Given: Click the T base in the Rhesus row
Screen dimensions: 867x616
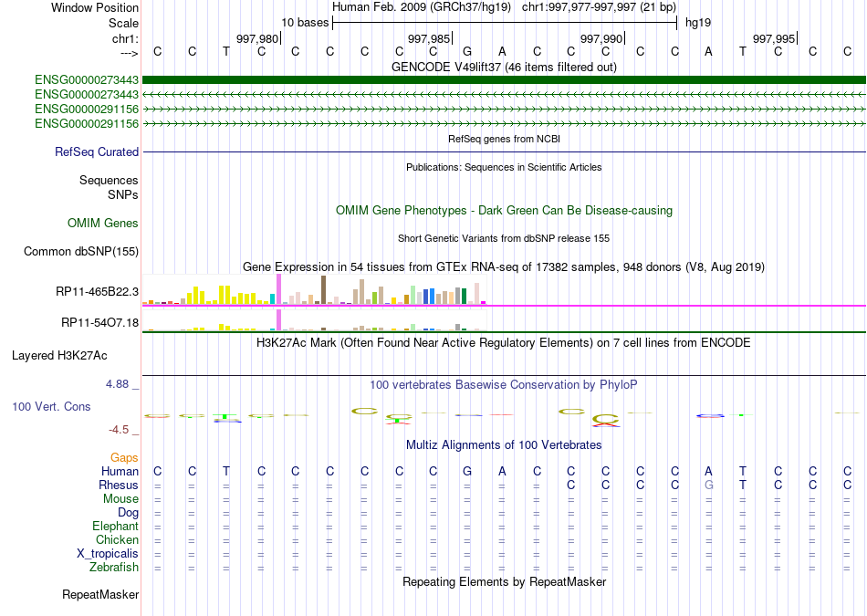Looking at the screenshot, I should pos(743,485).
